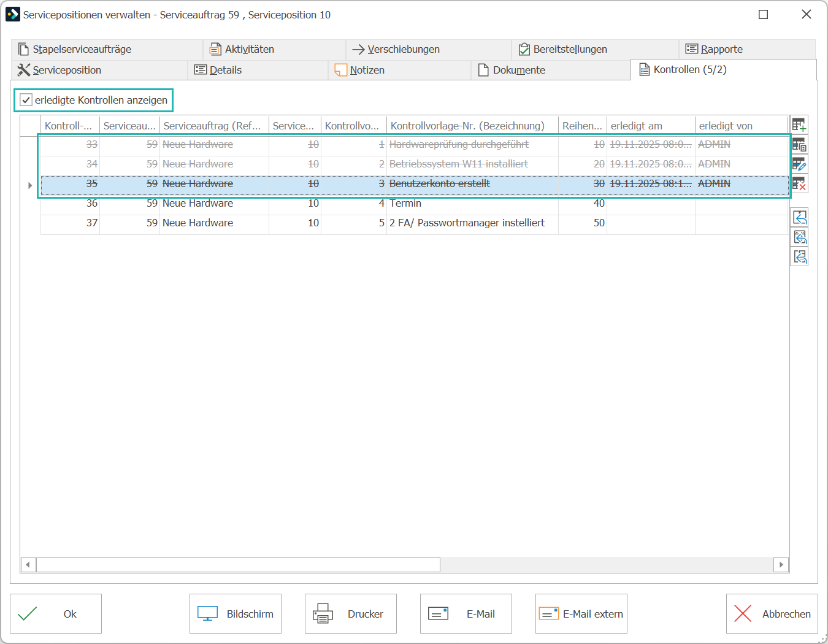Image resolution: width=828 pixels, height=644 pixels.
Task: Click the 'erledigt von' column header
Action: [x=741, y=126]
